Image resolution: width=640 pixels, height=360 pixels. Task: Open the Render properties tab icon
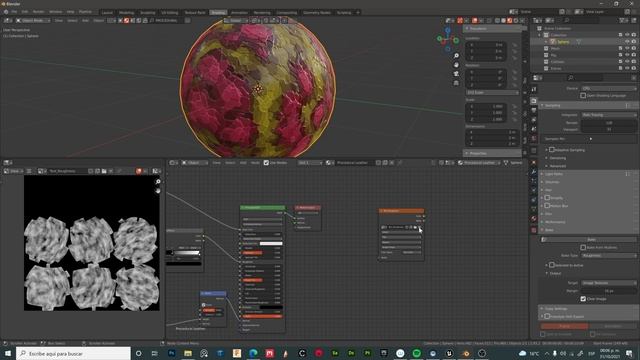(534, 100)
